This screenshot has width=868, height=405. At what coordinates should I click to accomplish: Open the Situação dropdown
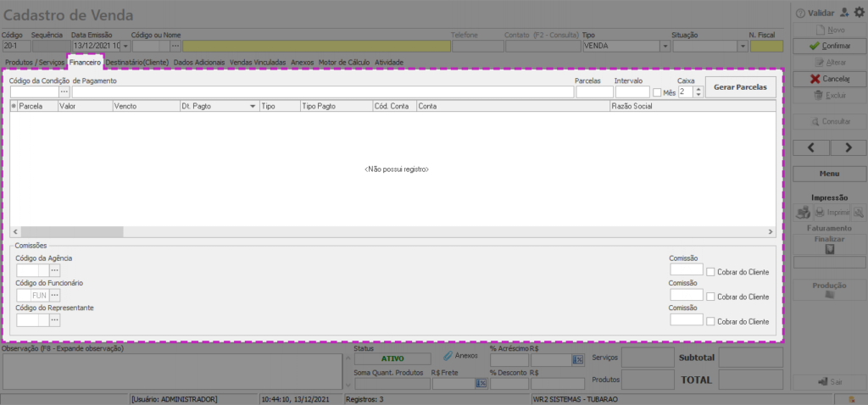click(x=742, y=46)
